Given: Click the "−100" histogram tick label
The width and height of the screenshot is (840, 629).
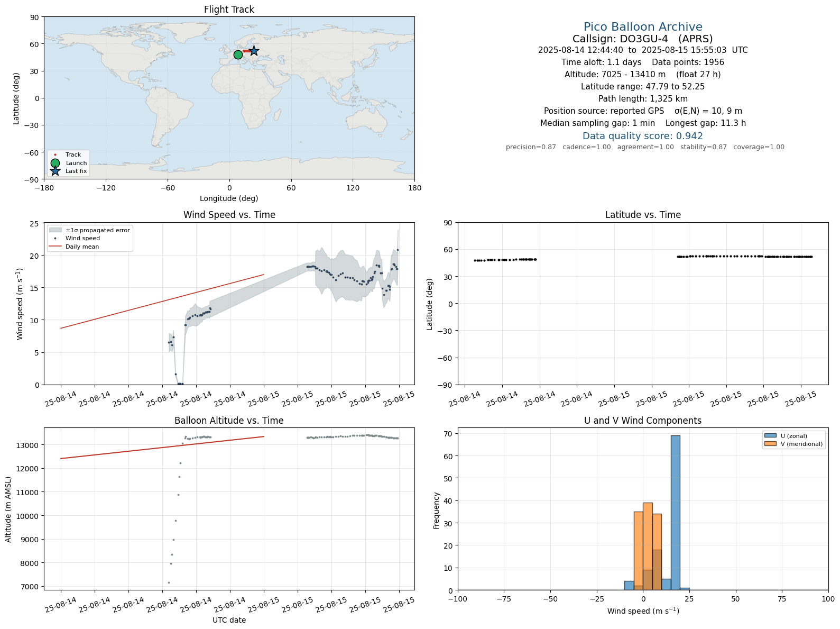Looking at the screenshot, I should tap(458, 599).
